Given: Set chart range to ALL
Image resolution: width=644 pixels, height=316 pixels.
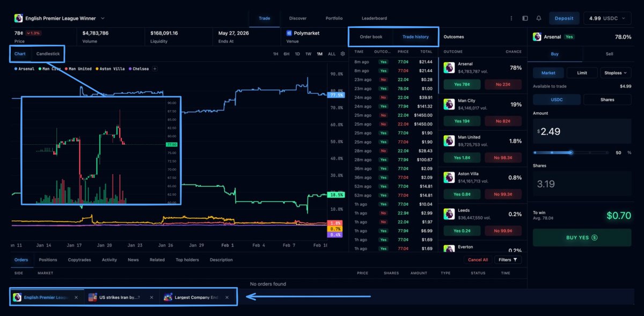Looking at the screenshot, I should [x=332, y=54].
